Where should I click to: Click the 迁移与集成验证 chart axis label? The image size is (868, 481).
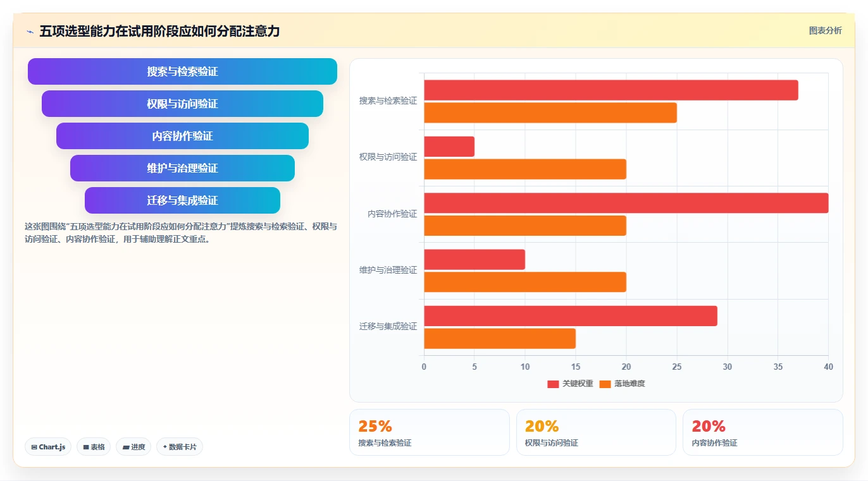coord(388,326)
